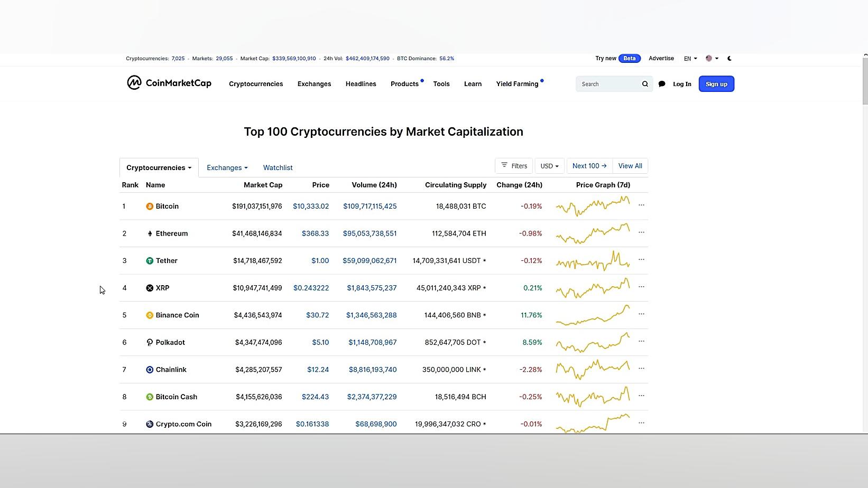The image size is (868, 488).
Task: Open more options for Chainlink row
Action: 641,369
